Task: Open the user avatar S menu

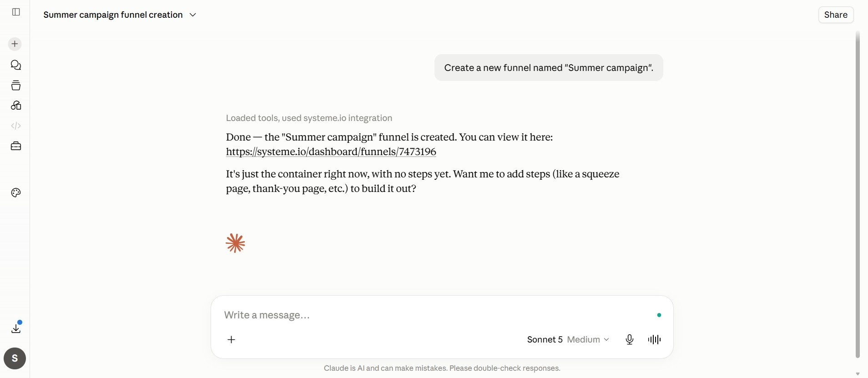Action: point(15,358)
